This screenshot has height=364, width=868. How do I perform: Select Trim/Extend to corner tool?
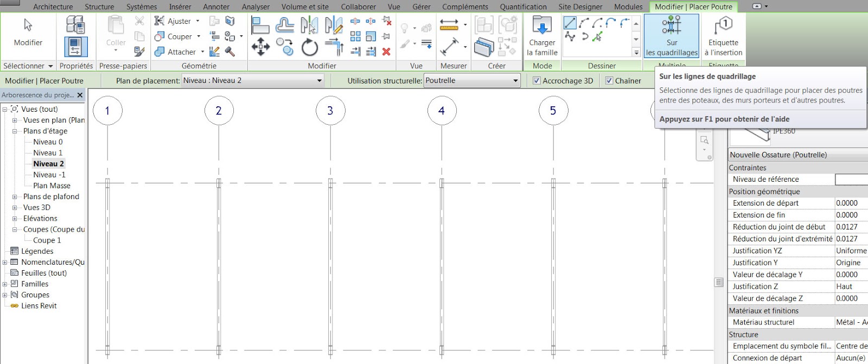pos(334,47)
